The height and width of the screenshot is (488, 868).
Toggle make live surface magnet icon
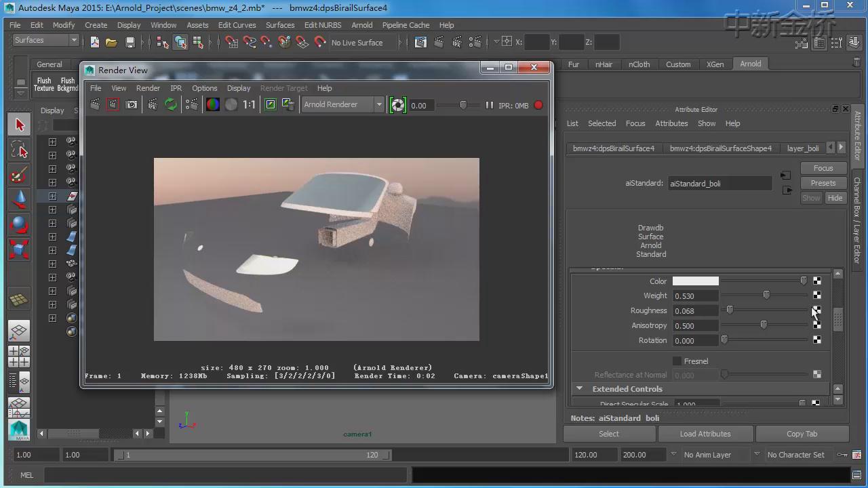click(x=319, y=42)
